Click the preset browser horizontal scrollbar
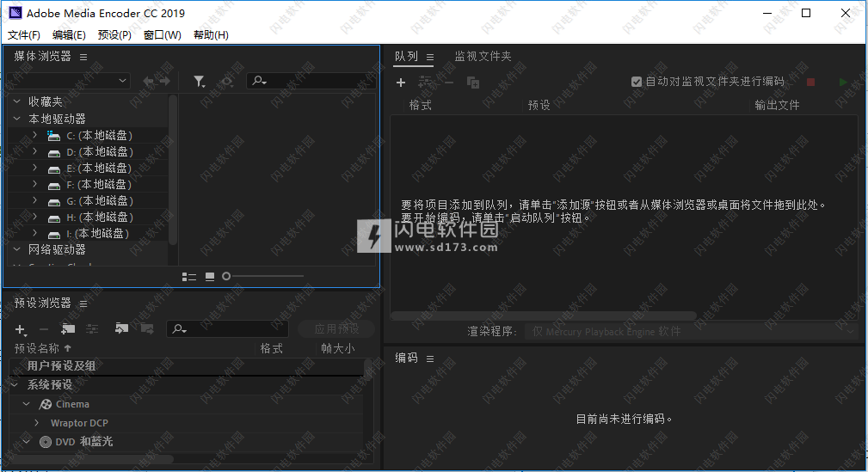 (92, 459)
